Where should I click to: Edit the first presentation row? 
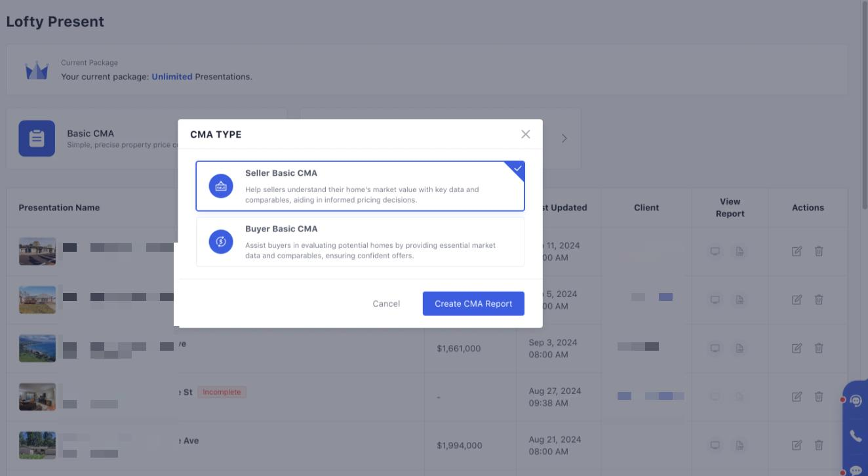797,251
